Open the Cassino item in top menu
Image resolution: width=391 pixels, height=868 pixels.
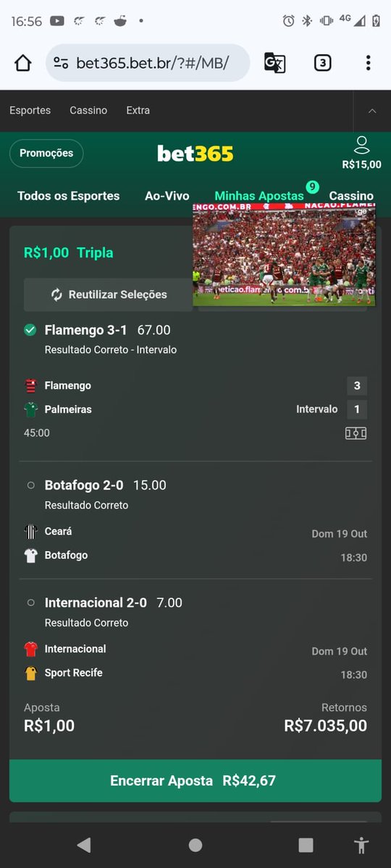pyautogui.click(x=88, y=111)
